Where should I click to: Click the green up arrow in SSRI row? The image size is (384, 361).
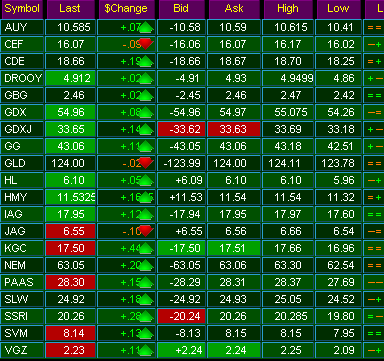coord(146,316)
